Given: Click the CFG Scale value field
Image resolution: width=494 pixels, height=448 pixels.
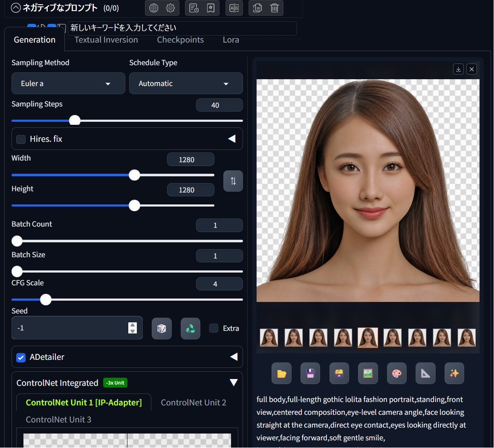Looking at the screenshot, I should 219,284.
